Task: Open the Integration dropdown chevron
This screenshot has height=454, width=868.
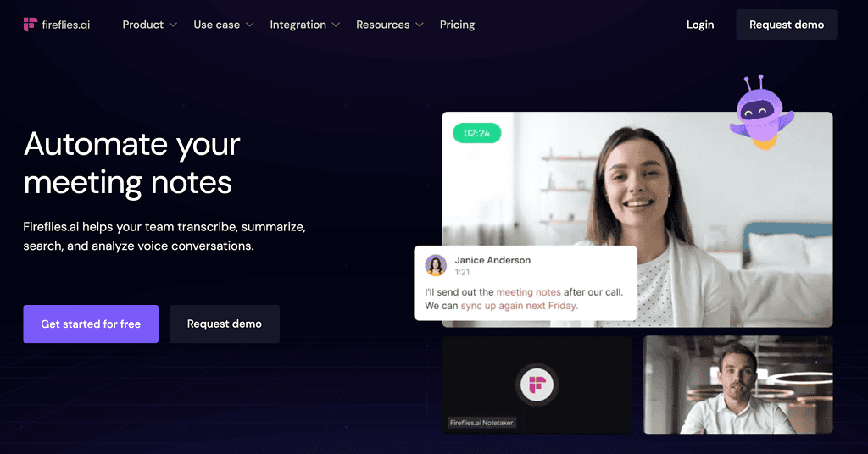Action: 336,25
